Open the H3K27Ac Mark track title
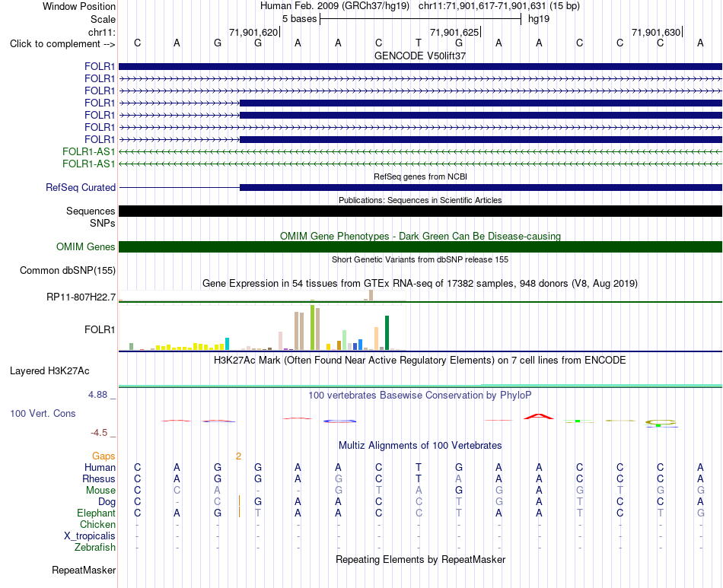Image resolution: width=723 pixels, height=588 pixels. click(x=420, y=361)
